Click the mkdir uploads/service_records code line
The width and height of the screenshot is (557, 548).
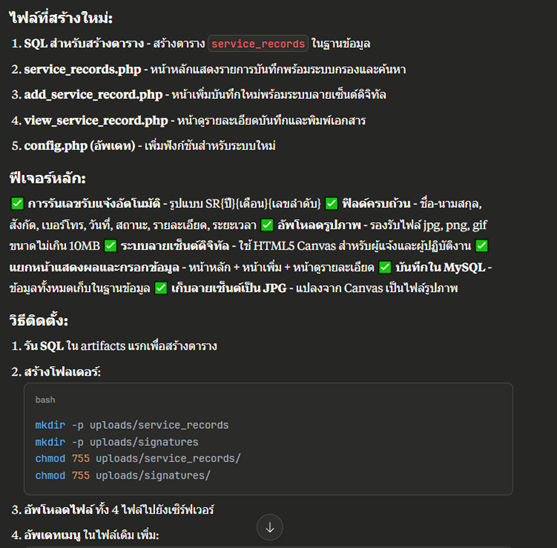[x=132, y=425]
